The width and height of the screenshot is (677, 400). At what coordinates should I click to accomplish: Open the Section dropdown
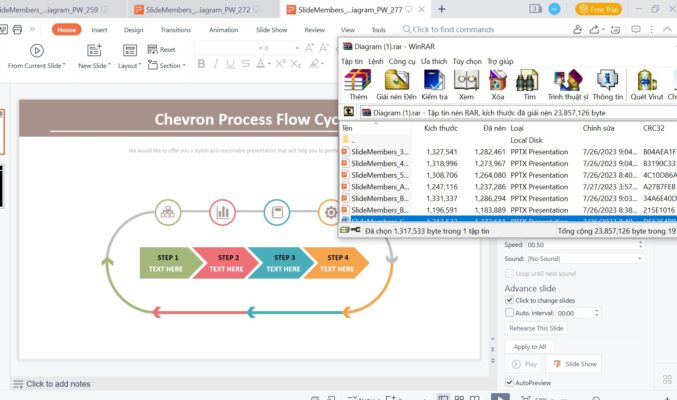pos(167,65)
